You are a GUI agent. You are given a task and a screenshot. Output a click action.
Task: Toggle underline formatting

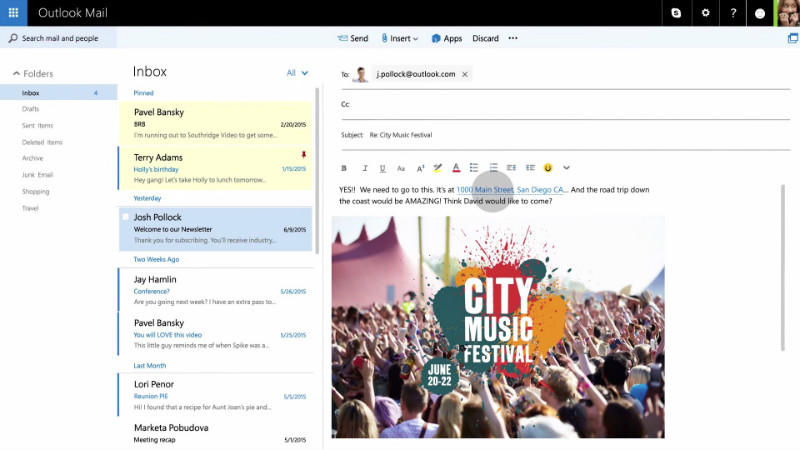click(x=382, y=168)
